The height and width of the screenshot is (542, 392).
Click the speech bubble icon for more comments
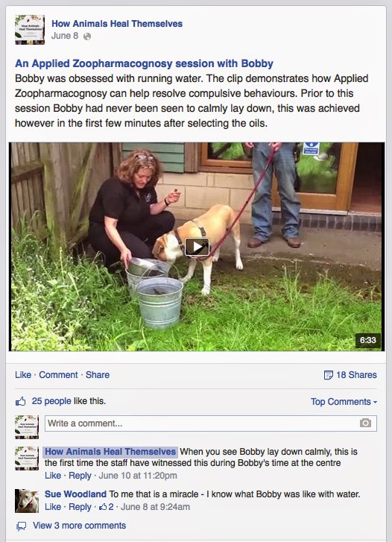[22, 526]
